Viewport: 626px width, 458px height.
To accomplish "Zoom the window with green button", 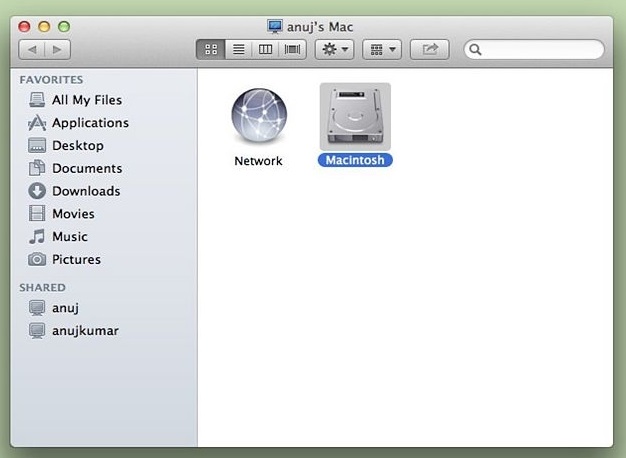I will click(64, 26).
